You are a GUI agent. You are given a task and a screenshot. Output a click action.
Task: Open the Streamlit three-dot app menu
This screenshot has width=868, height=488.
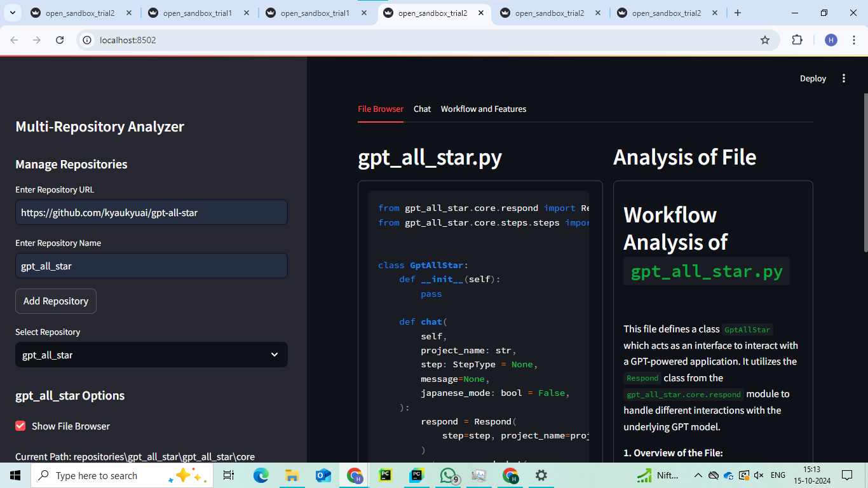[x=844, y=78]
